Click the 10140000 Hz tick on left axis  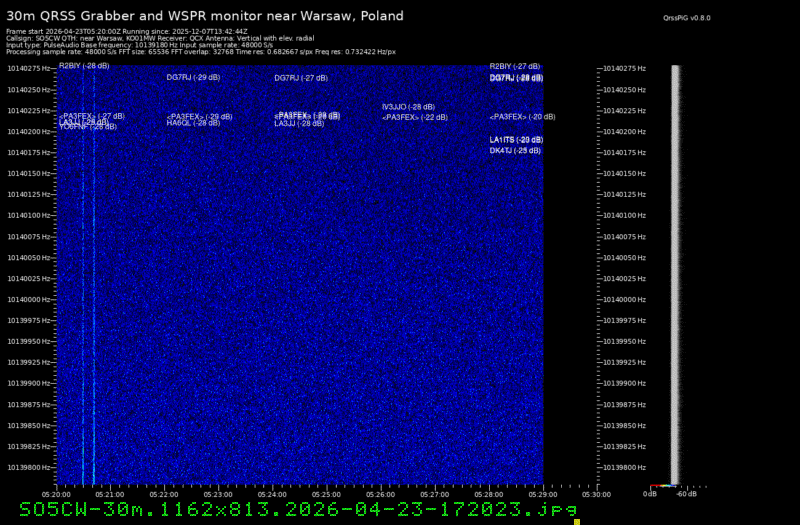point(30,299)
